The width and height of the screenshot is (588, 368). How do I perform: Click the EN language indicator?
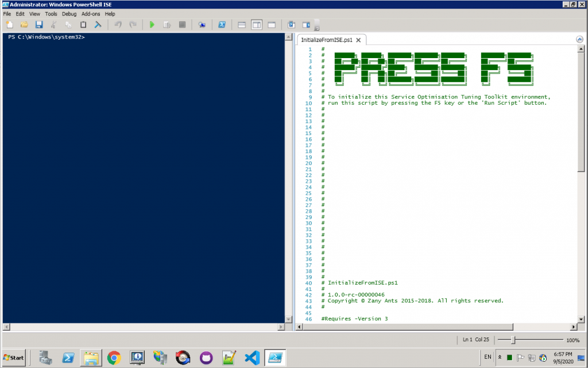[488, 357]
